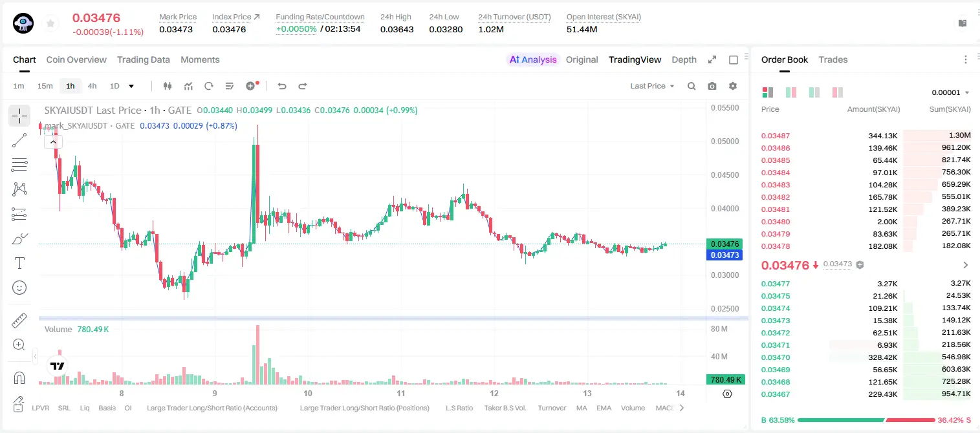Image resolution: width=980 pixels, height=433 pixels.
Task: Expand the more timeframes dropdown arrow
Action: [x=131, y=86]
